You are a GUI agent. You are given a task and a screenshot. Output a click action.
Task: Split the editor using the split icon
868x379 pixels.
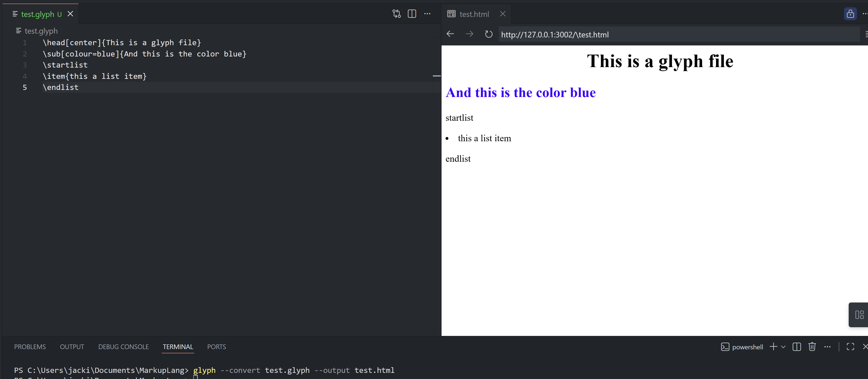tap(412, 14)
